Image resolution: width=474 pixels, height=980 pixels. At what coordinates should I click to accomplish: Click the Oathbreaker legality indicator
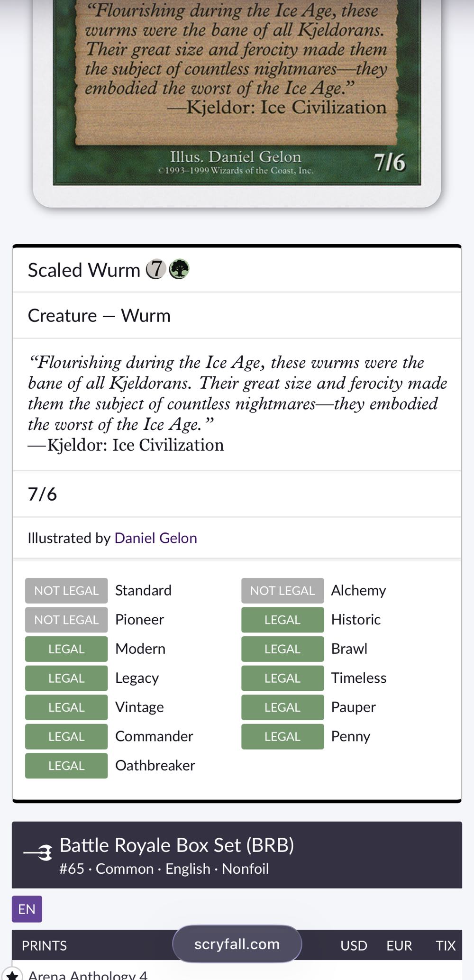coord(66,765)
